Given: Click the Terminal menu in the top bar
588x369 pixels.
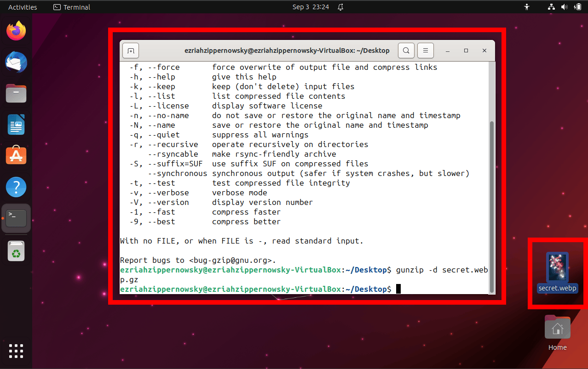Looking at the screenshot, I should pos(71,7).
